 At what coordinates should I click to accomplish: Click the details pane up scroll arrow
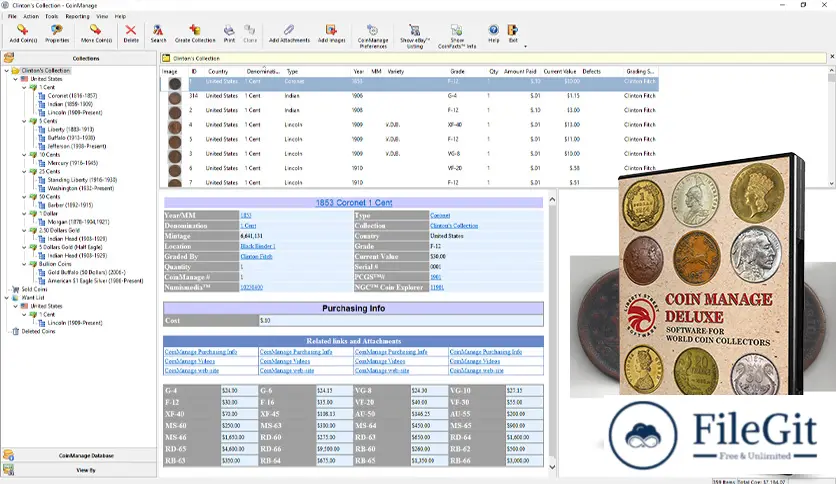pos(552,200)
